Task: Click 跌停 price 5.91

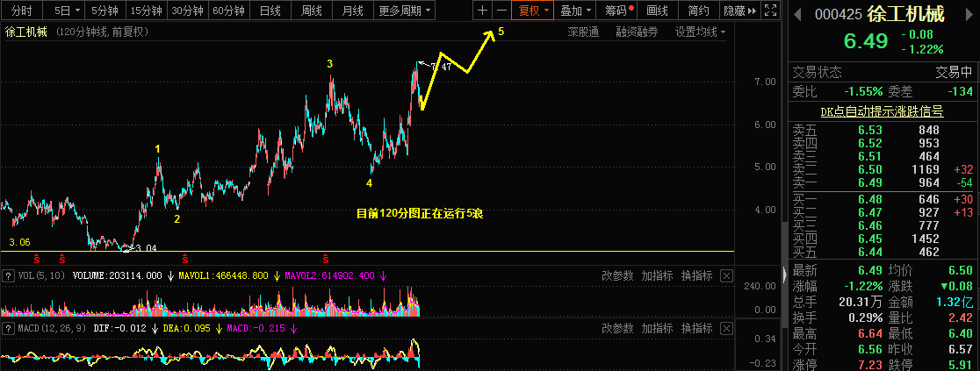Action: (x=960, y=365)
